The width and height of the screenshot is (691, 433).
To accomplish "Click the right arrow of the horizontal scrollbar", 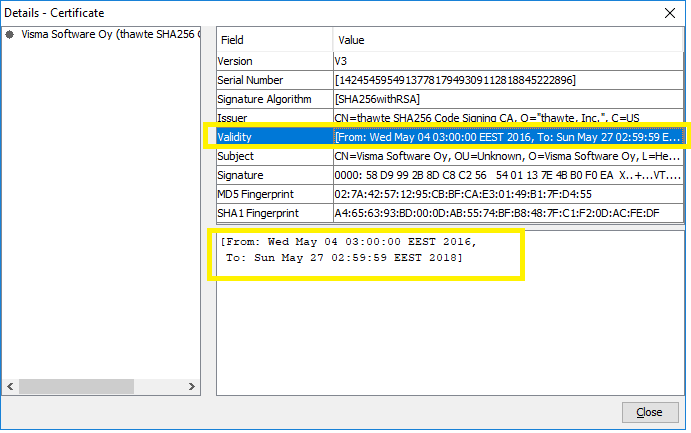I will [x=192, y=386].
